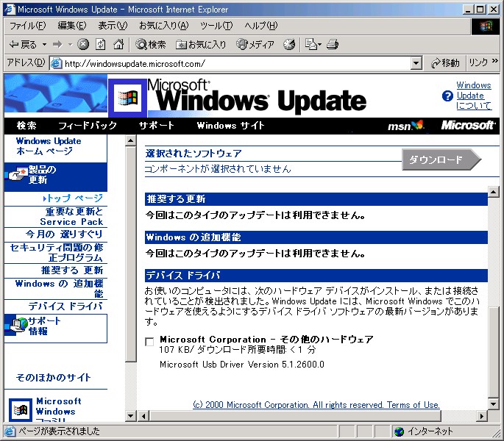The width and height of the screenshot is (504, 441).
Task: Click the horizontal scrollbar right arrow
Action: coord(481,416)
